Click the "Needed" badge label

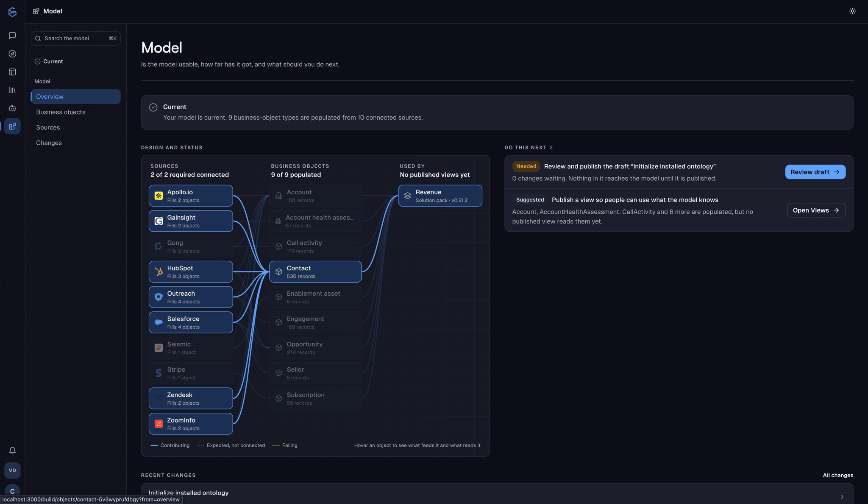coord(526,166)
